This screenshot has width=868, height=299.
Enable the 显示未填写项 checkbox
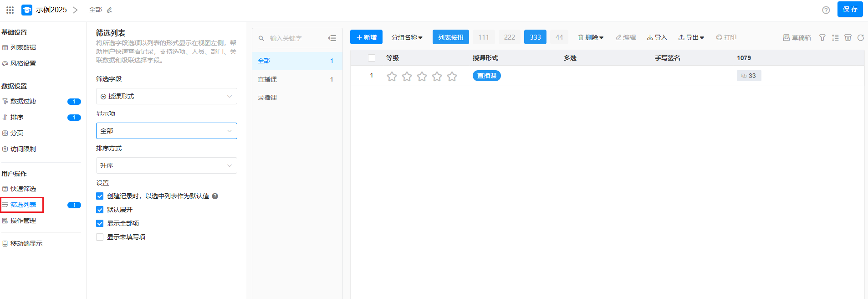100,237
